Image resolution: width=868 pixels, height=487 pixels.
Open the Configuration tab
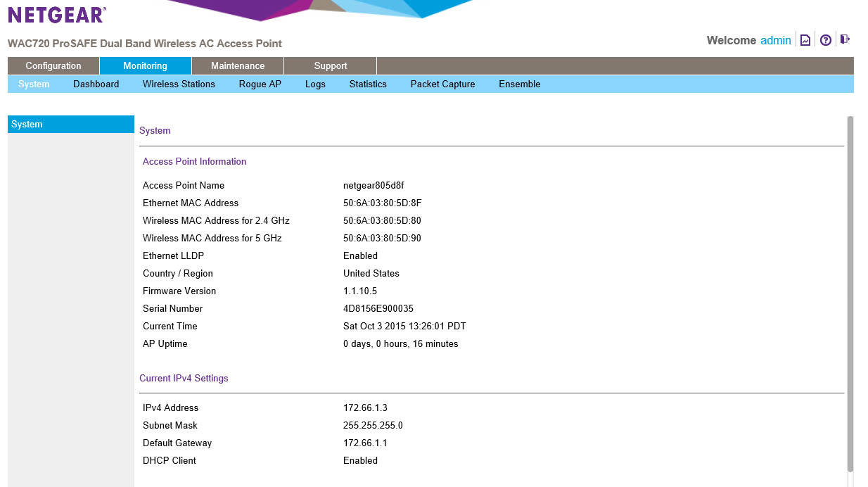pyautogui.click(x=53, y=65)
